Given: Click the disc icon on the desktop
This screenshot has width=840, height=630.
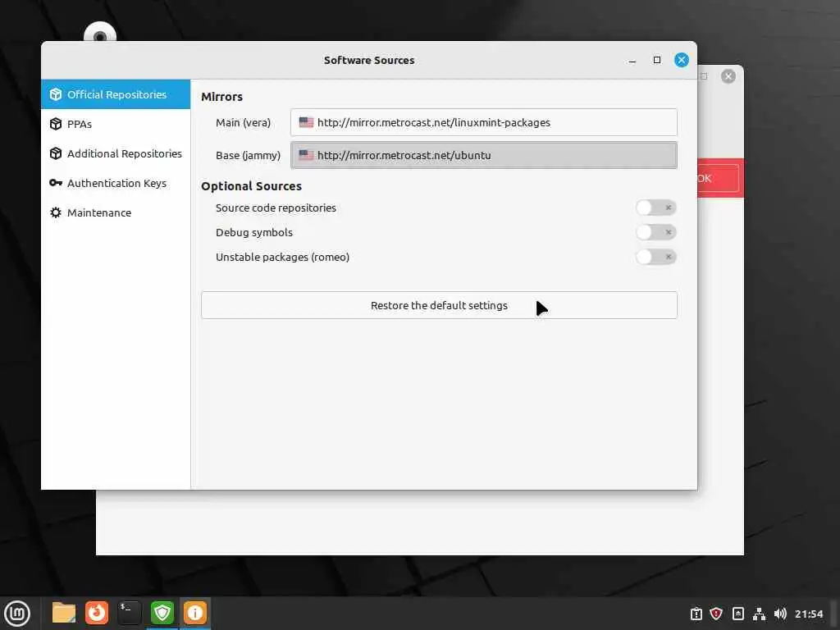Looking at the screenshot, I should [x=100, y=32].
